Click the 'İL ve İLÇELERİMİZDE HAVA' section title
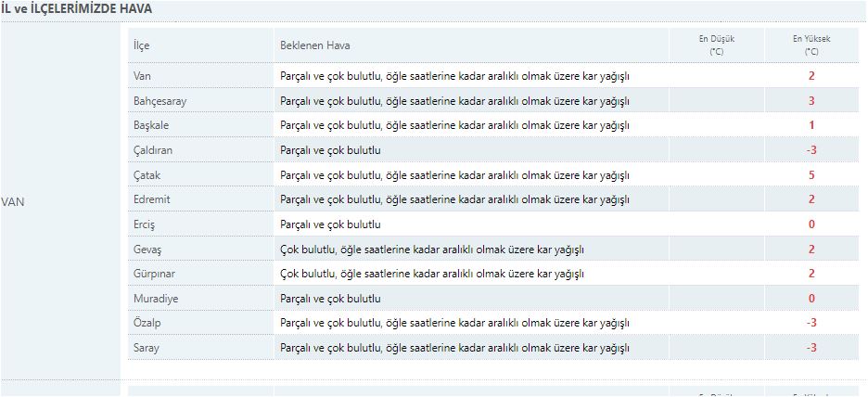The height and width of the screenshot is (397, 868). pyautogui.click(x=76, y=8)
